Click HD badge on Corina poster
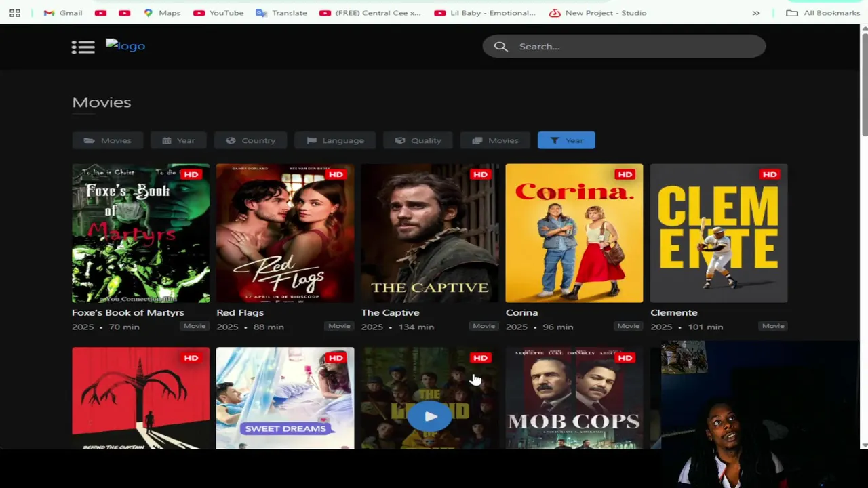868x488 pixels. pyautogui.click(x=625, y=174)
